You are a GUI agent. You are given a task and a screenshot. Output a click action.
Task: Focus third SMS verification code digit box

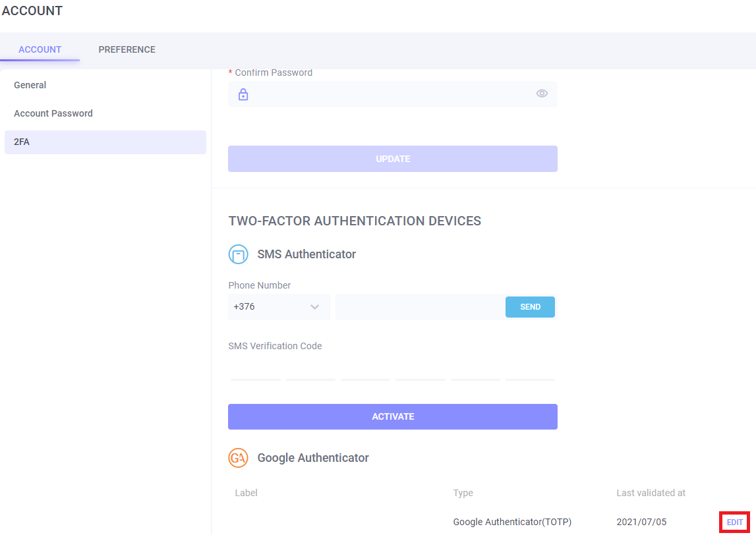click(365, 370)
